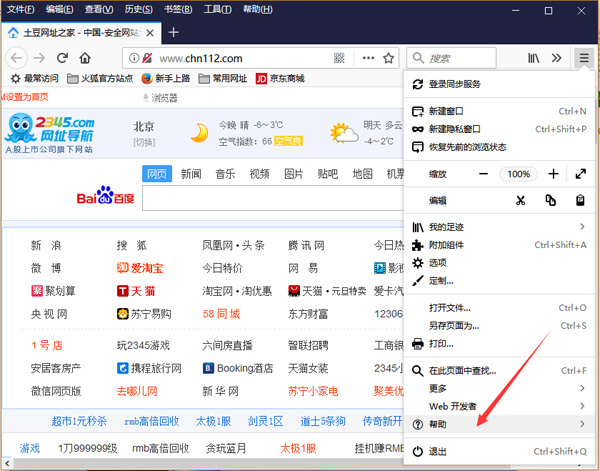Expand 更多 submenu

click(x=499, y=388)
